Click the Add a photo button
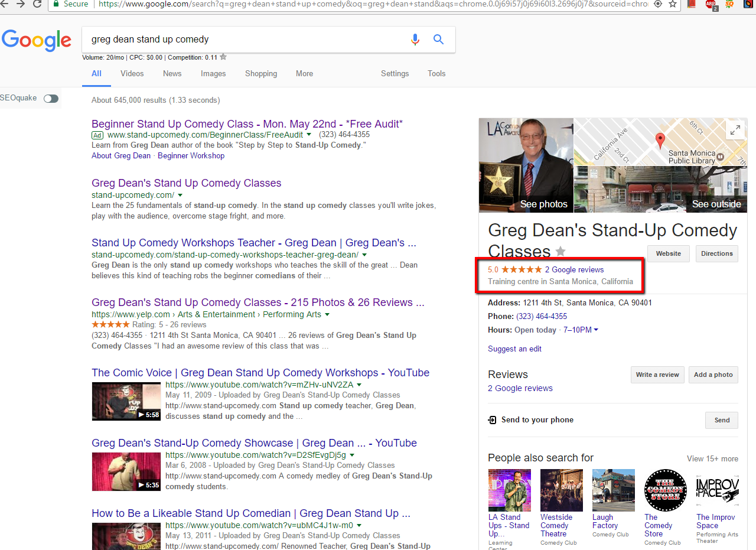 click(x=713, y=375)
